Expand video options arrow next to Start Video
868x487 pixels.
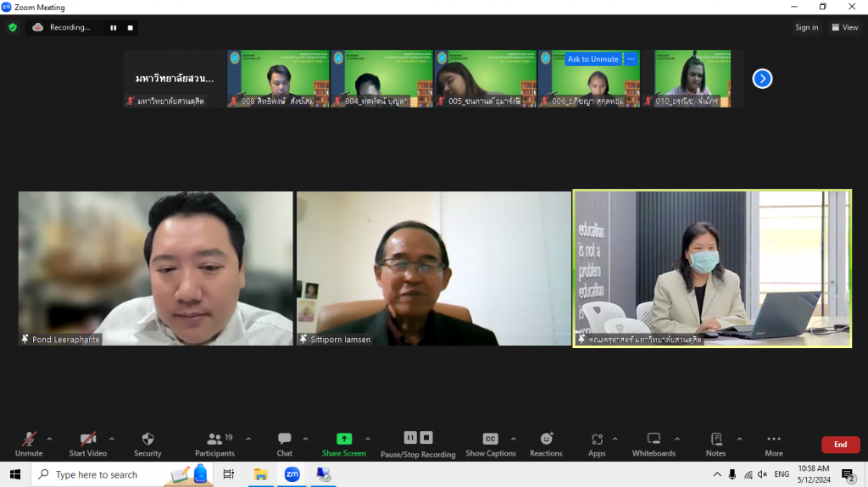pos(111,439)
